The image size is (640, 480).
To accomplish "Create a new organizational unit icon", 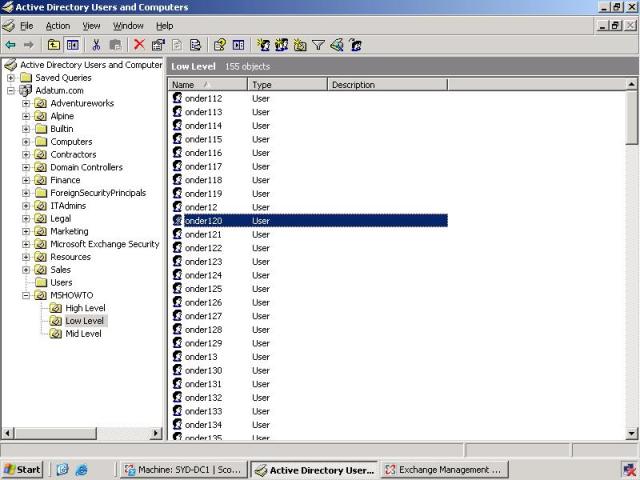I will (x=300, y=45).
